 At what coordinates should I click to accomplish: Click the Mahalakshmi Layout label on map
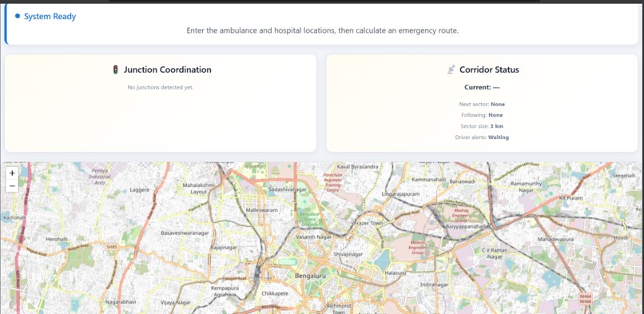pyautogui.click(x=199, y=189)
